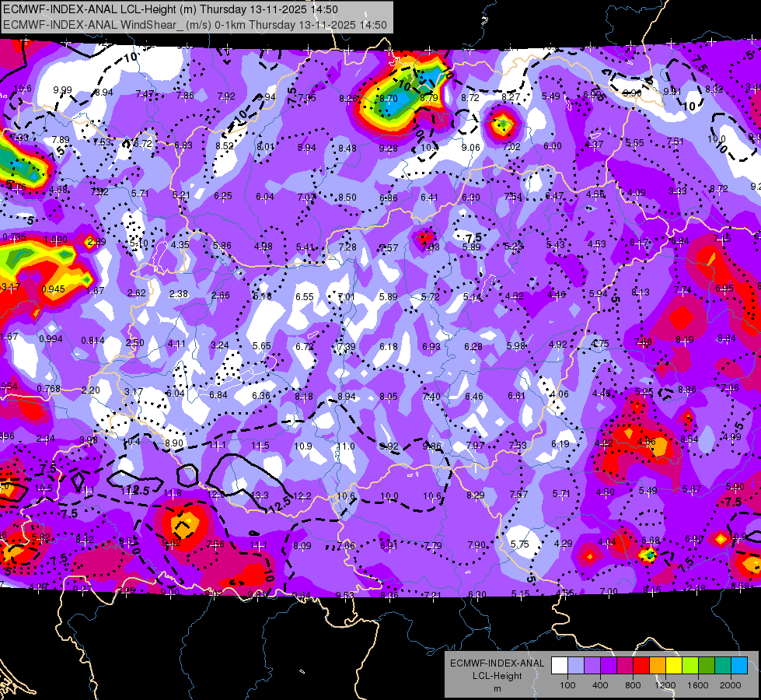The width and height of the screenshot is (761, 700).
Task: Click the grid value 0.945
Action: [x=53, y=289]
